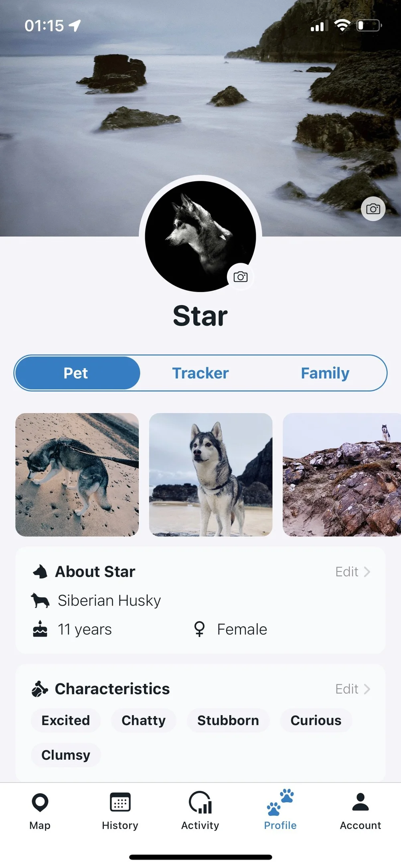Image resolution: width=401 pixels, height=868 pixels.
Task: Open History calendar icon
Action: click(120, 802)
